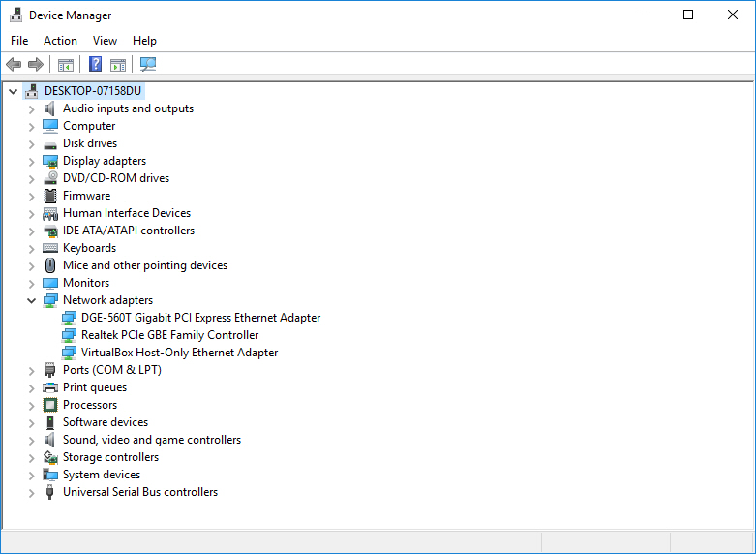Click the Storage controllers icon

point(50,457)
